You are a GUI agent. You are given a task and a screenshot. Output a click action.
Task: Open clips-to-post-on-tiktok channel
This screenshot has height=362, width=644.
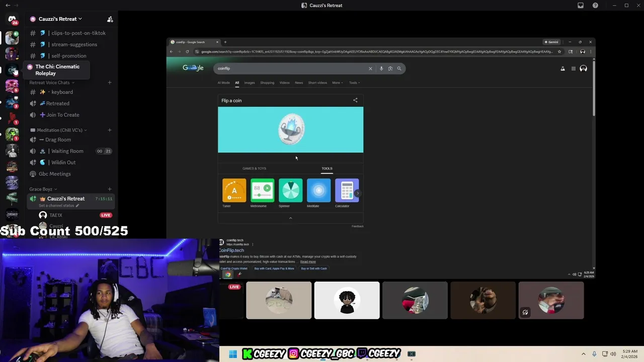[x=71, y=33]
